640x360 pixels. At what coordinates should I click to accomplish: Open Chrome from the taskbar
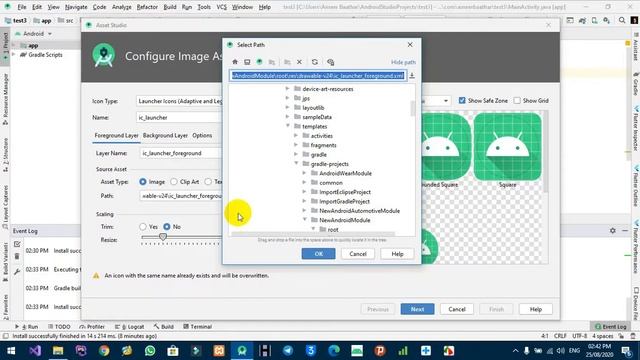pos(104,351)
